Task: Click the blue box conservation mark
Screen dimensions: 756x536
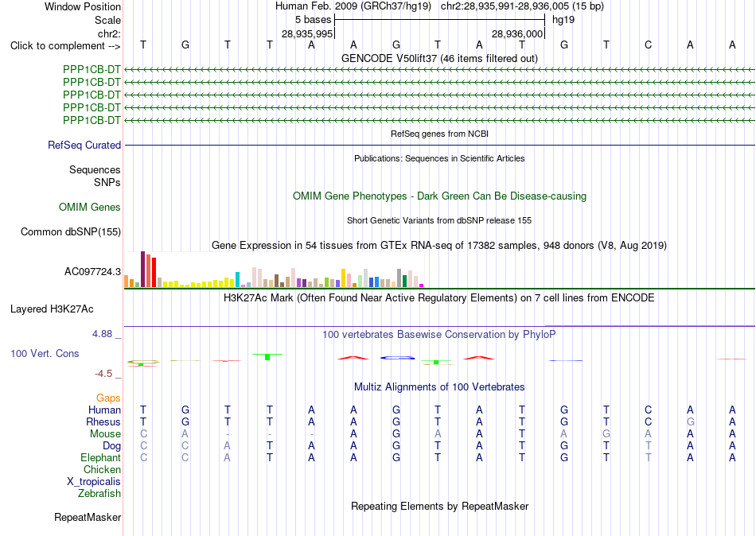Action: (397, 358)
